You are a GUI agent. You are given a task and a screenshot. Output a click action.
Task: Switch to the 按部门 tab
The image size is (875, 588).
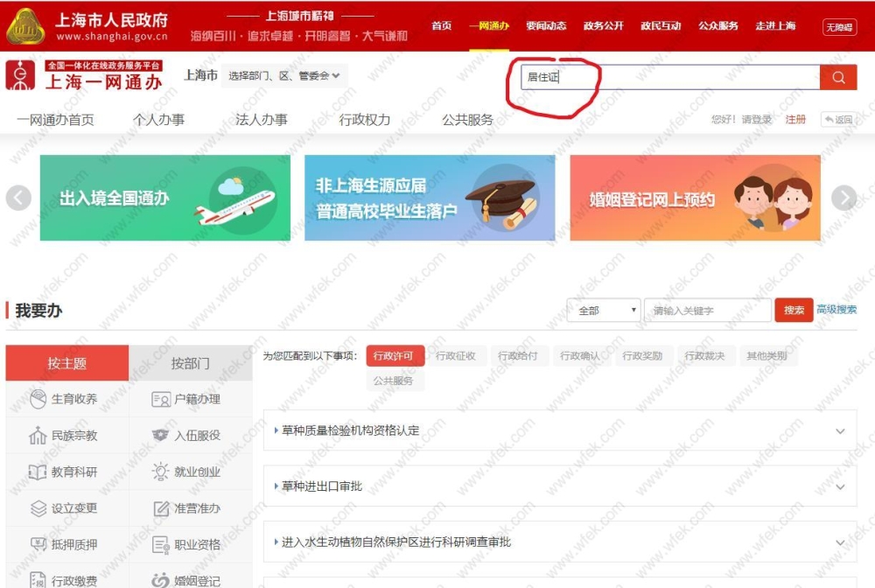(x=190, y=363)
